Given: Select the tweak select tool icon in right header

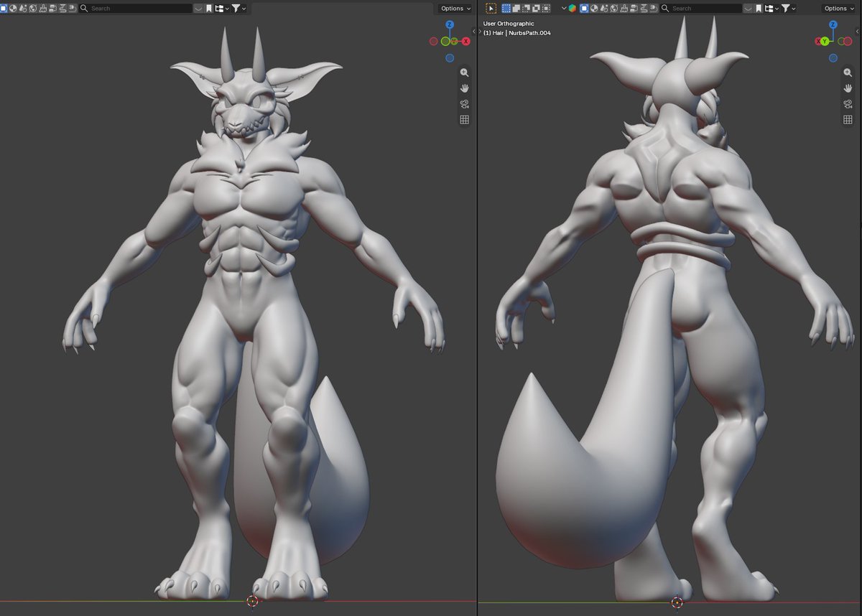Looking at the screenshot, I should coord(491,8).
